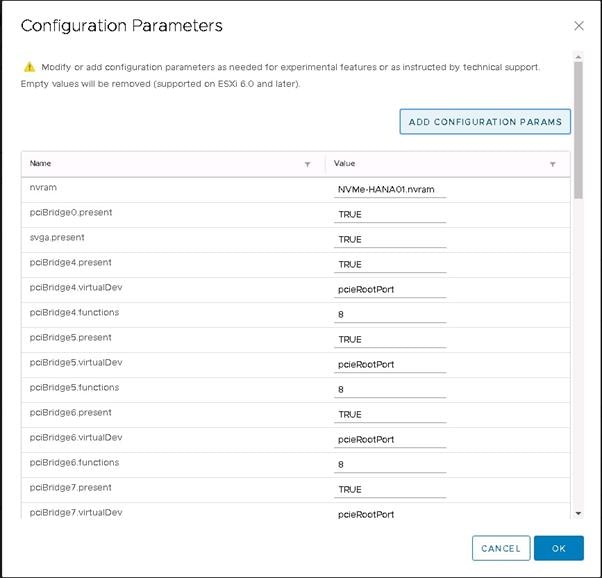Click the Configuration Parameters dialog title
602x578 pixels.
click(x=122, y=26)
